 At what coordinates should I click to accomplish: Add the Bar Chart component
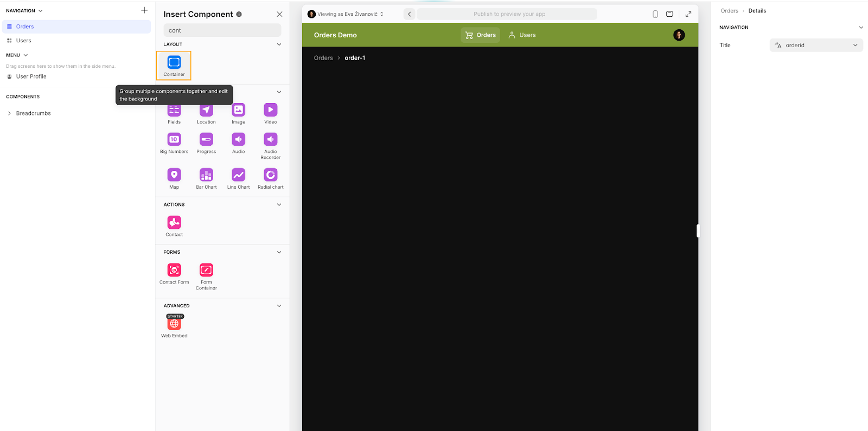[206, 179]
